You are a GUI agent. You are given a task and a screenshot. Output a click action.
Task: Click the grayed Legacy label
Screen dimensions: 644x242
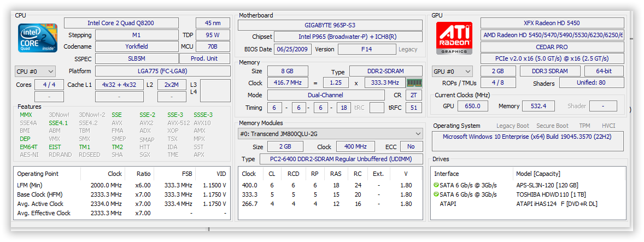[x=408, y=49]
